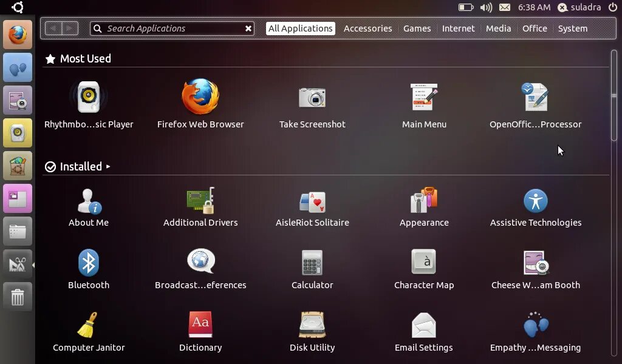Open the volume indicator menu
Viewport: 622px width, 364px height.
tap(486, 7)
